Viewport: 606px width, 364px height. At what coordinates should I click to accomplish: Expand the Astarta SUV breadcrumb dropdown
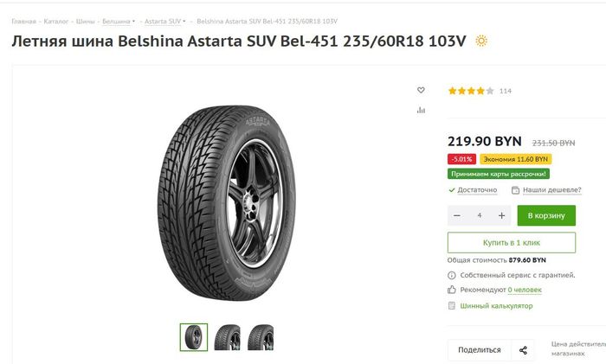coord(184,21)
